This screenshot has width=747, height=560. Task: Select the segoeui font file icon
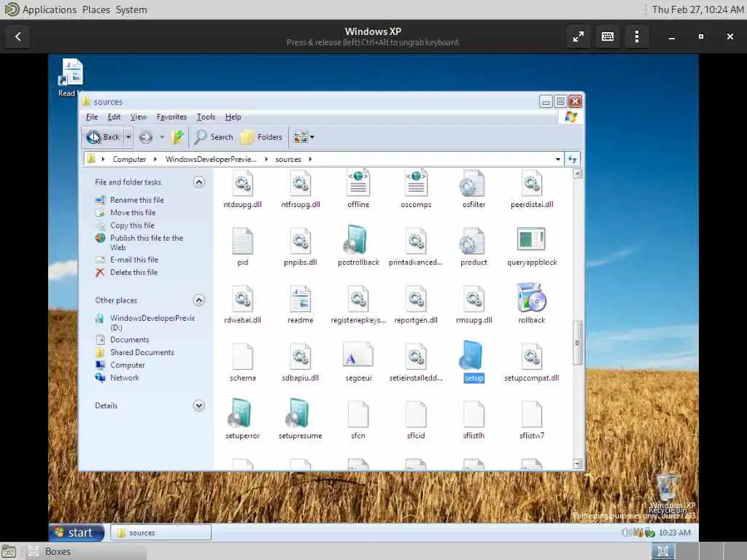[x=358, y=355]
